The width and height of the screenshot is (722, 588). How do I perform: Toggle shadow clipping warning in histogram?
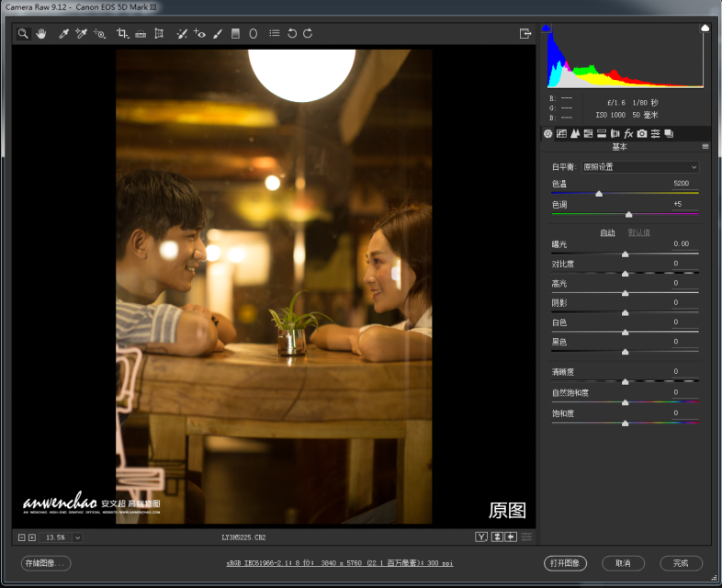[547, 28]
